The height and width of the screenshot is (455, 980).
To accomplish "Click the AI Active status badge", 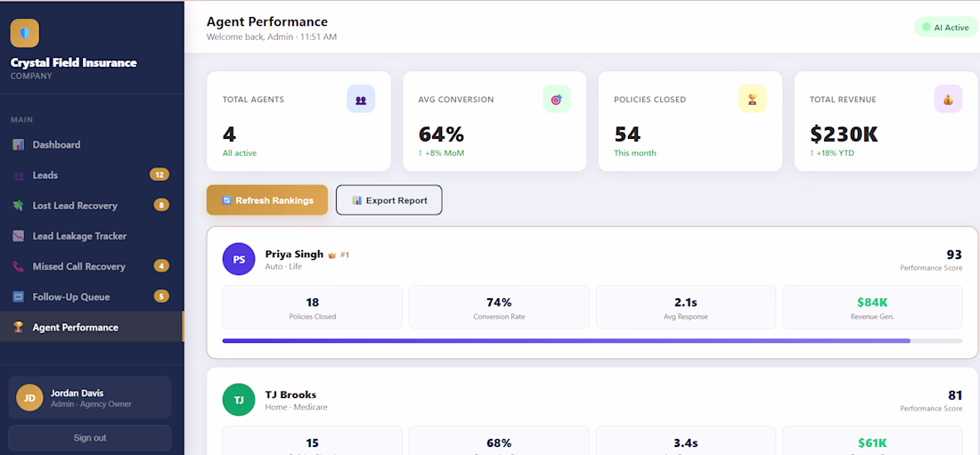I will 945,28.
